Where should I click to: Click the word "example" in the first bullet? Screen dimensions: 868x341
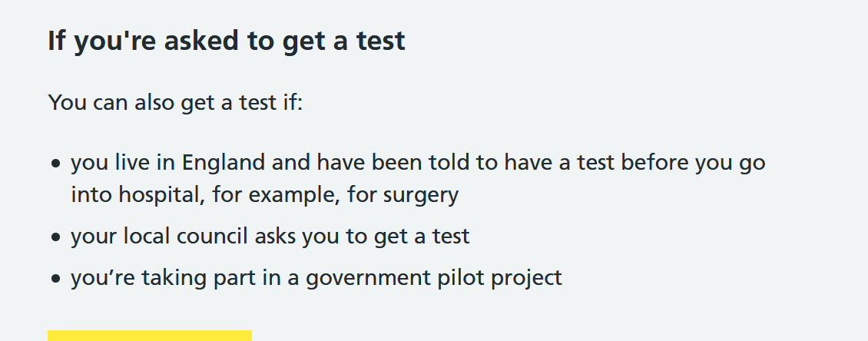(293, 195)
